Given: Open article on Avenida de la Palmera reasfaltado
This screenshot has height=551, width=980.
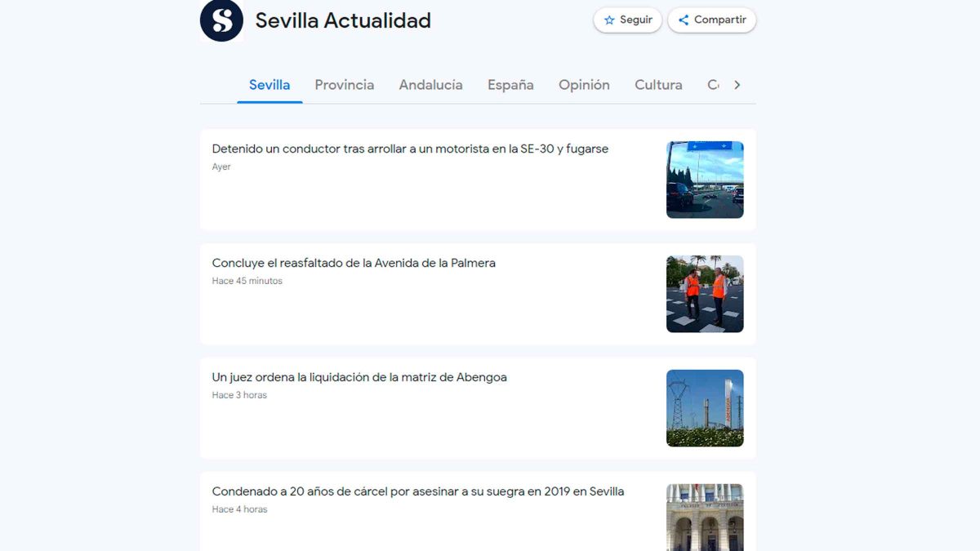Looking at the screenshot, I should 354,264.
